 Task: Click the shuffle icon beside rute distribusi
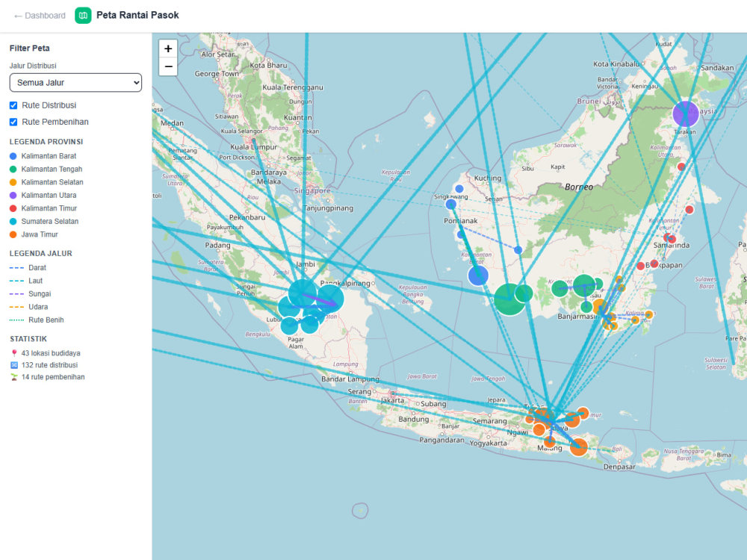[x=13, y=365]
